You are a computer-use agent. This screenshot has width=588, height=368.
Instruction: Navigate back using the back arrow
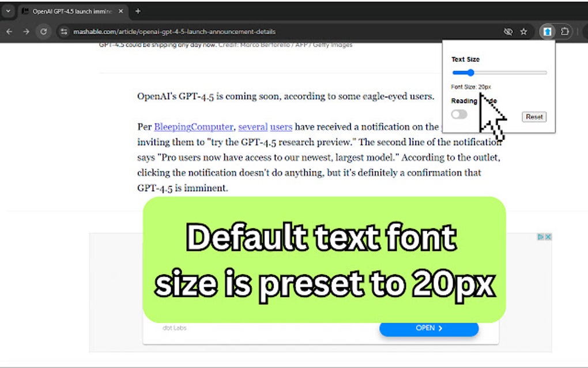(x=9, y=32)
